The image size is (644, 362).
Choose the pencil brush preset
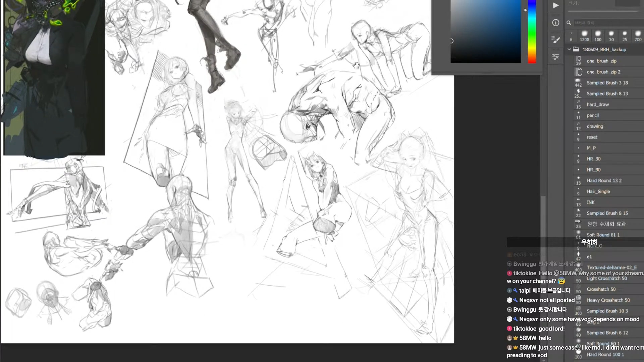click(592, 115)
